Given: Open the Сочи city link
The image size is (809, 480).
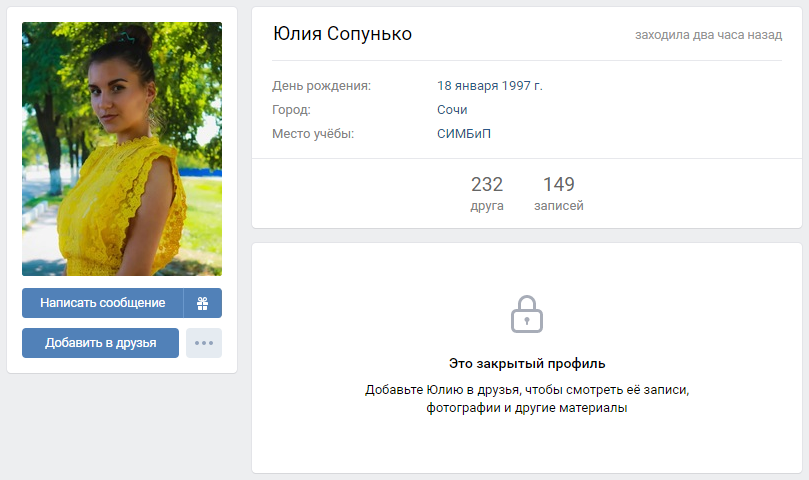Looking at the screenshot, I should tap(452, 110).
